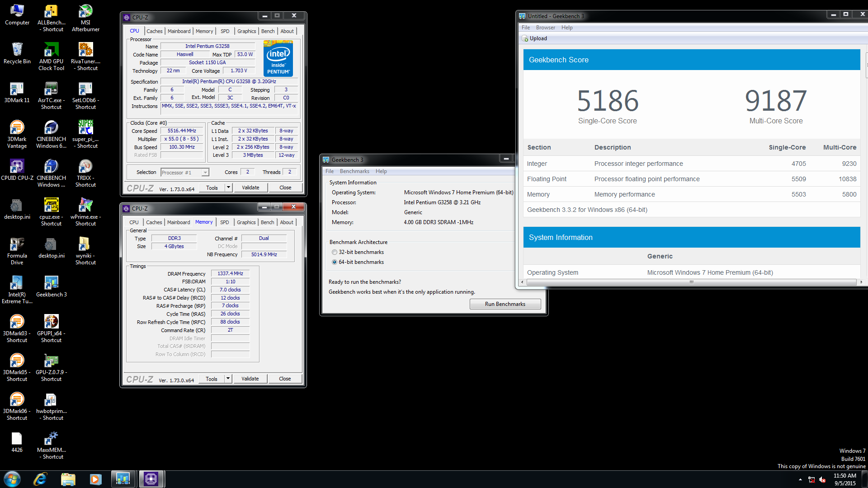Viewport: 868px width, 488px height.
Task: Click Tools button in top CPU-Z window
Action: coord(212,188)
